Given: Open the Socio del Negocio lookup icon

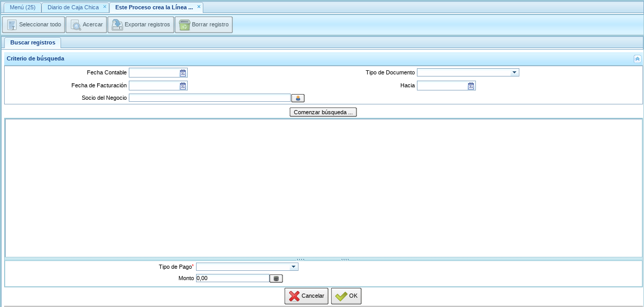Looking at the screenshot, I should 298,98.
